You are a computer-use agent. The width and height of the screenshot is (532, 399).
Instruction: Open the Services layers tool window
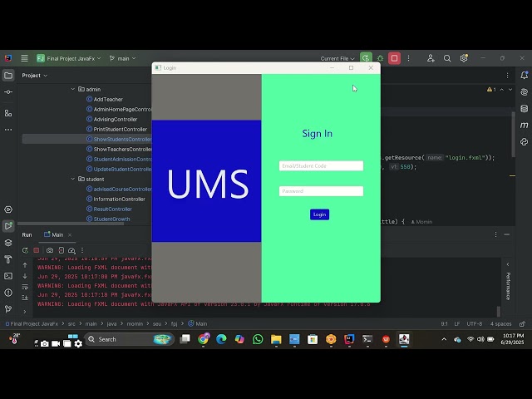pyautogui.click(x=8, y=243)
